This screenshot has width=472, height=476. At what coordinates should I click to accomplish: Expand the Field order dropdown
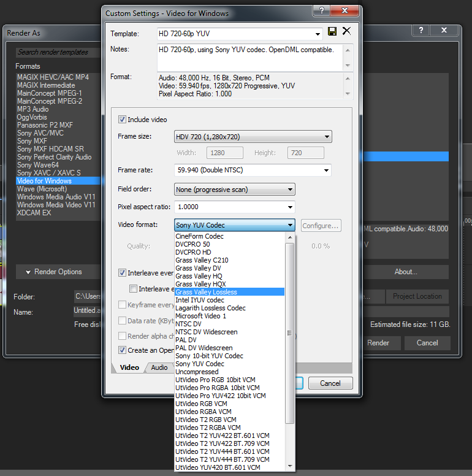(x=235, y=190)
